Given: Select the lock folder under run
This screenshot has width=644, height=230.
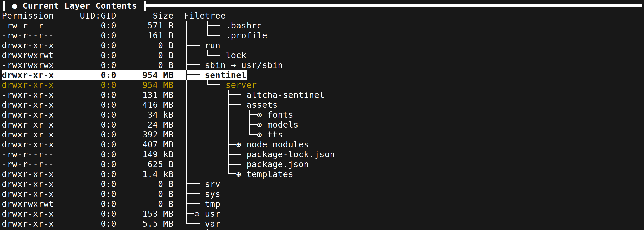Looking at the screenshot, I should [236, 56].
